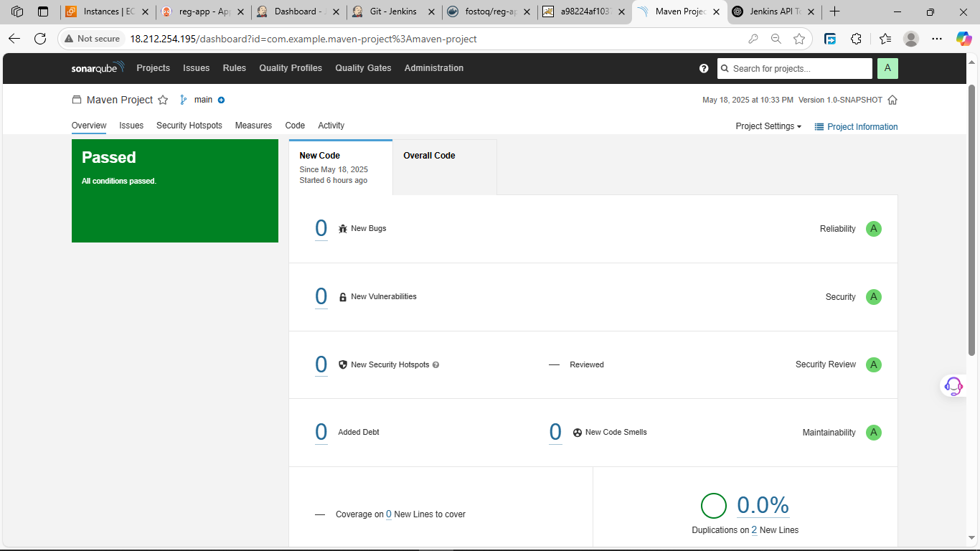Click the New Bugs count 0

[x=321, y=228]
